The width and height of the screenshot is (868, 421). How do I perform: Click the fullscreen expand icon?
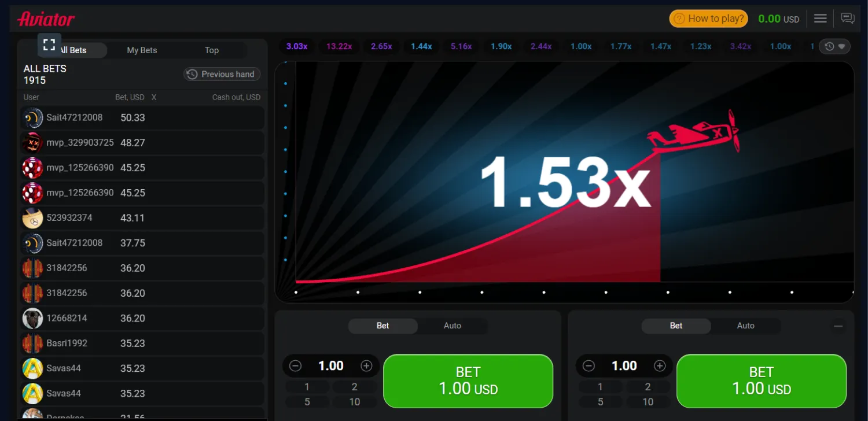tap(49, 45)
